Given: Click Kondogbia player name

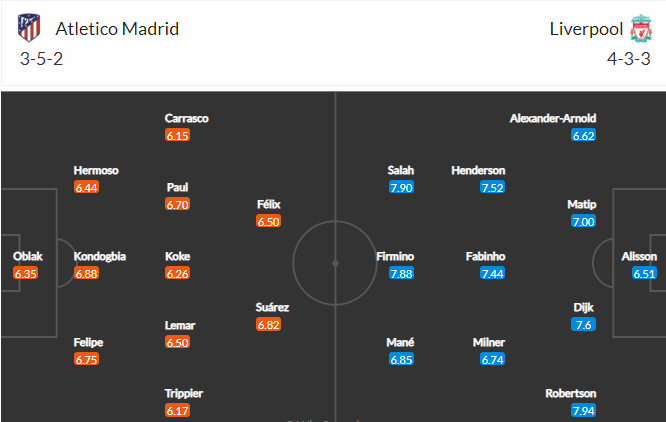Looking at the screenshot, I should click(100, 256).
